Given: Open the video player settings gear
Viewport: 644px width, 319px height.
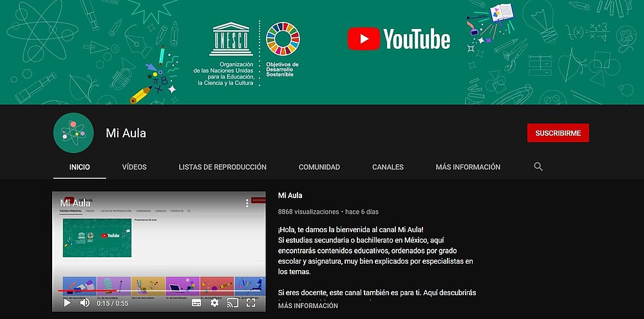Looking at the screenshot, I should [214, 303].
